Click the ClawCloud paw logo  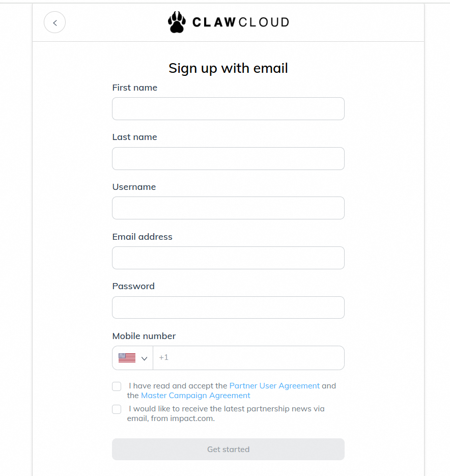tap(177, 22)
